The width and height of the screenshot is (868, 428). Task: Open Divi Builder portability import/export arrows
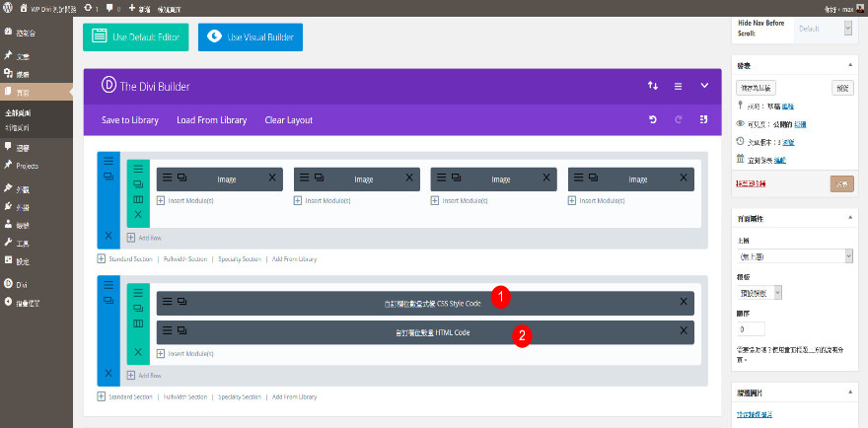pyautogui.click(x=653, y=86)
